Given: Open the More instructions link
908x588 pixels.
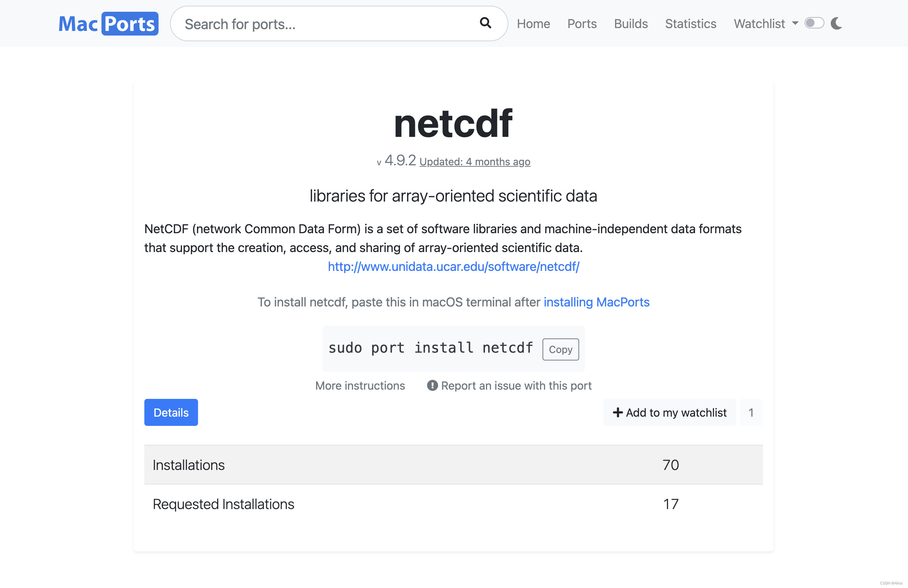Looking at the screenshot, I should 360,386.
